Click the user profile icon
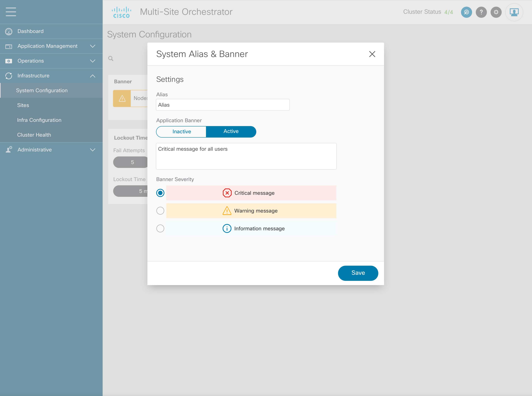Viewport: 532px width, 396px height. [514, 12]
